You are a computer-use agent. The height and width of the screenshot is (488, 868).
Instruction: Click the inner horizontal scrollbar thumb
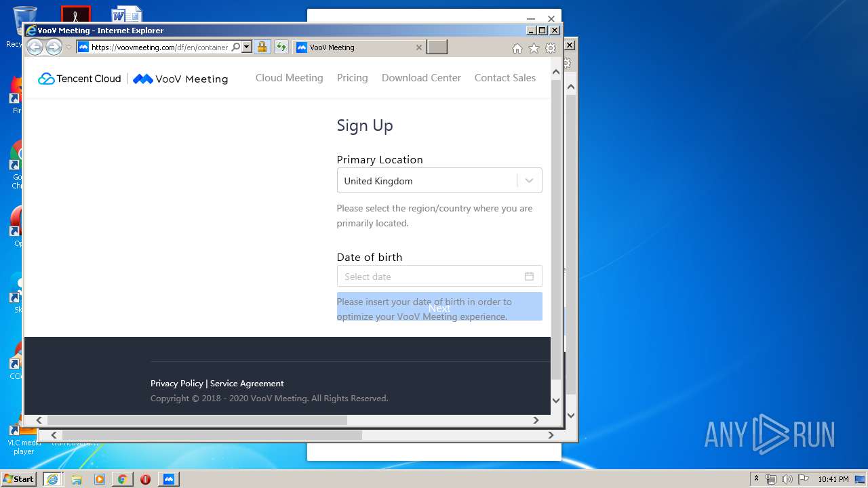pyautogui.click(x=197, y=420)
